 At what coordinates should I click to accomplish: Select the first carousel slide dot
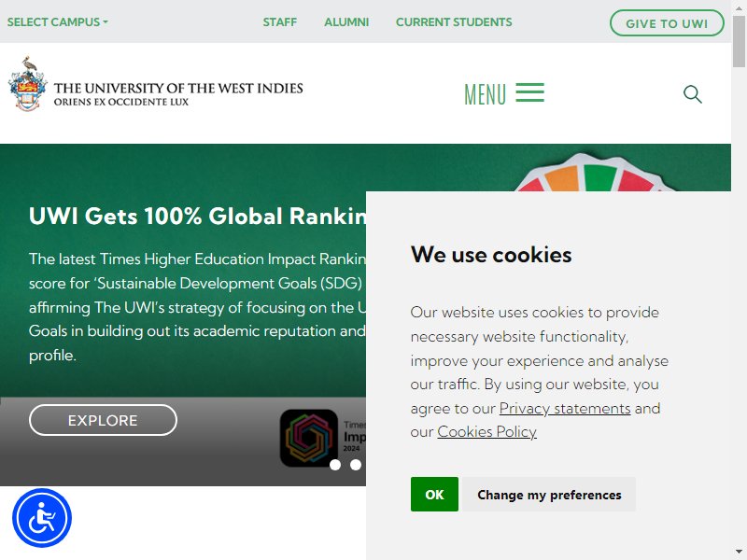(335, 465)
